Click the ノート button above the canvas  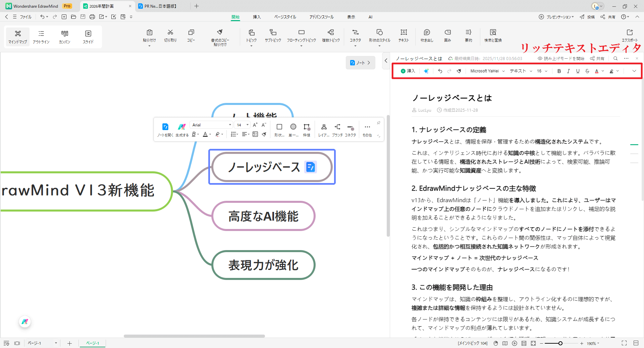pyautogui.click(x=360, y=63)
